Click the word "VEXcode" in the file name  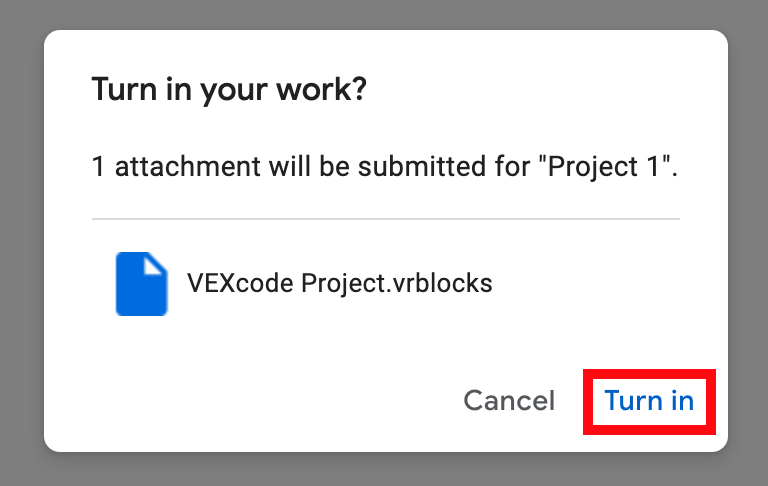tap(241, 284)
